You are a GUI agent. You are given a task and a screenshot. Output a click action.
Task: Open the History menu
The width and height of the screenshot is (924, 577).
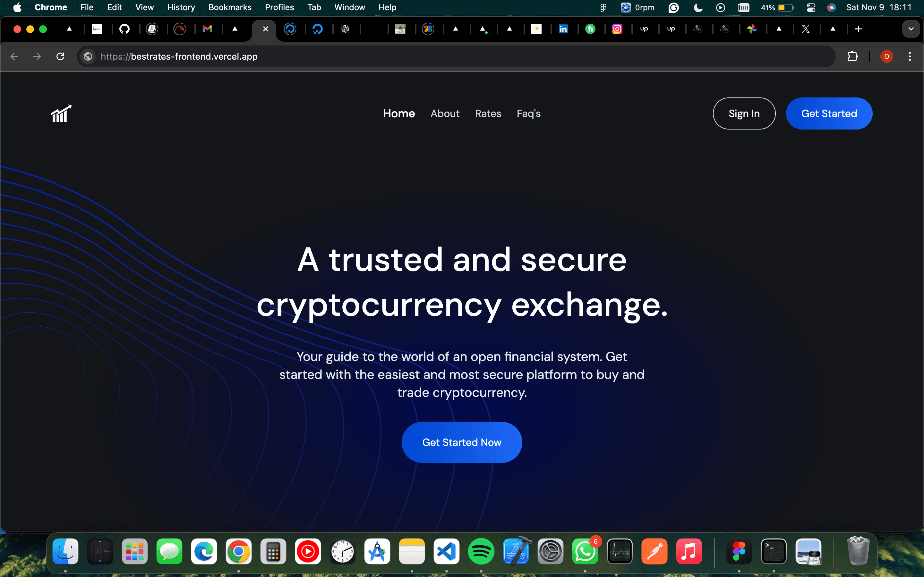pyautogui.click(x=181, y=8)
